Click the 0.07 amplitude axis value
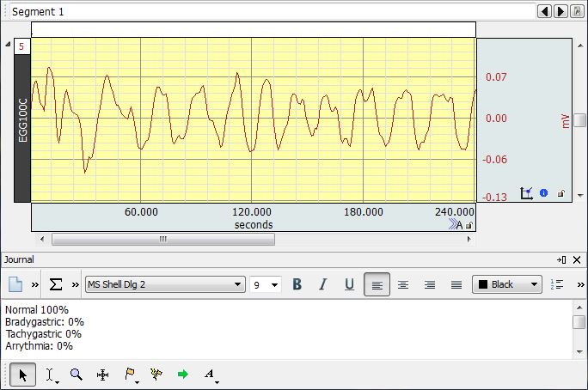The image size is (588, 390). pos(496,77)
